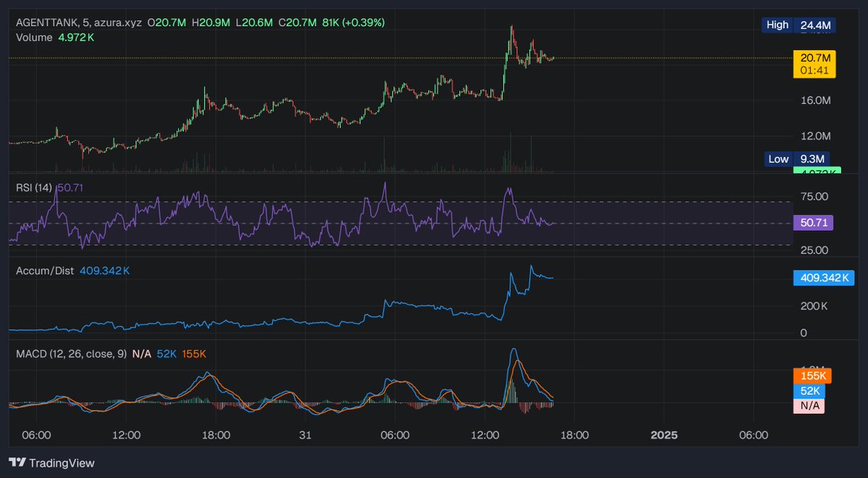Screen dimensions: 868x478
Task: Select the AGENTTANK, 5, azura.xyz chart title
Action: coord(79,22)
